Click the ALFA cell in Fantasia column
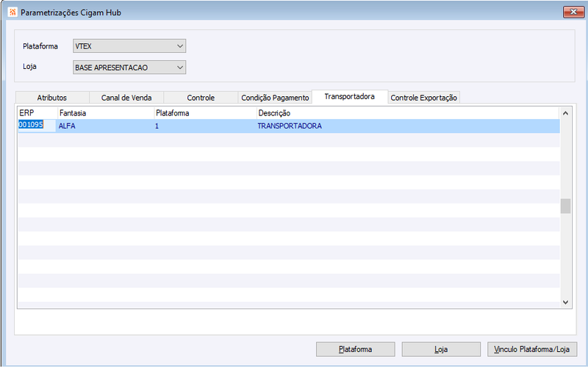Image resolution: width=588 pixels, height=368 pixels. 105,126
